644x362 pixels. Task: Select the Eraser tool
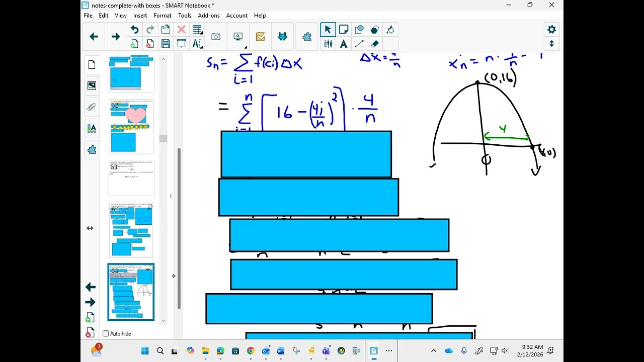point(375,44)
